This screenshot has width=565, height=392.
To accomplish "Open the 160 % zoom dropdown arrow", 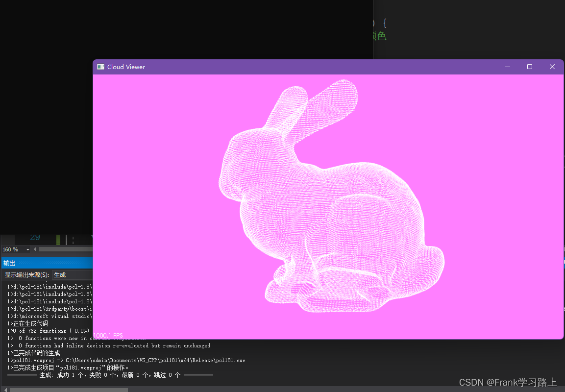I will [x=28, y=249].
